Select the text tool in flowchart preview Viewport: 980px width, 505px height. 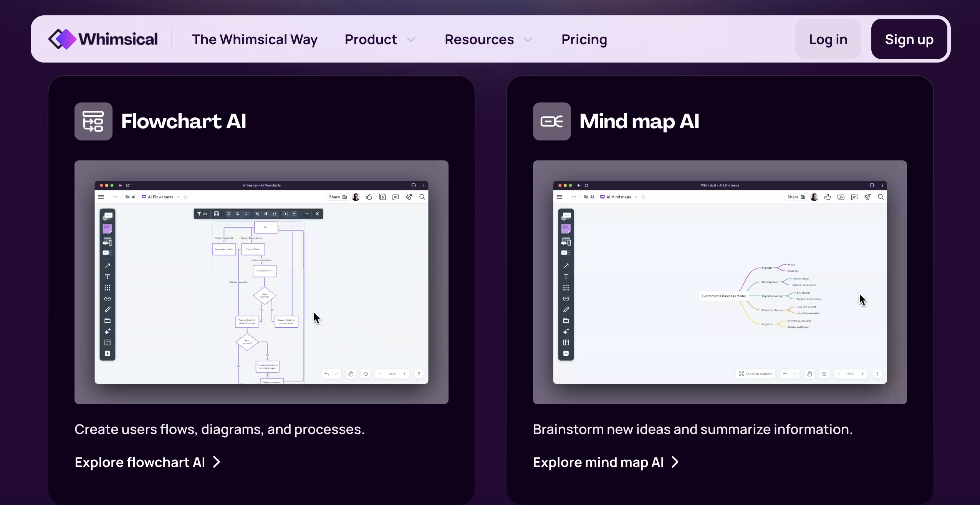[x=108, y=277]
